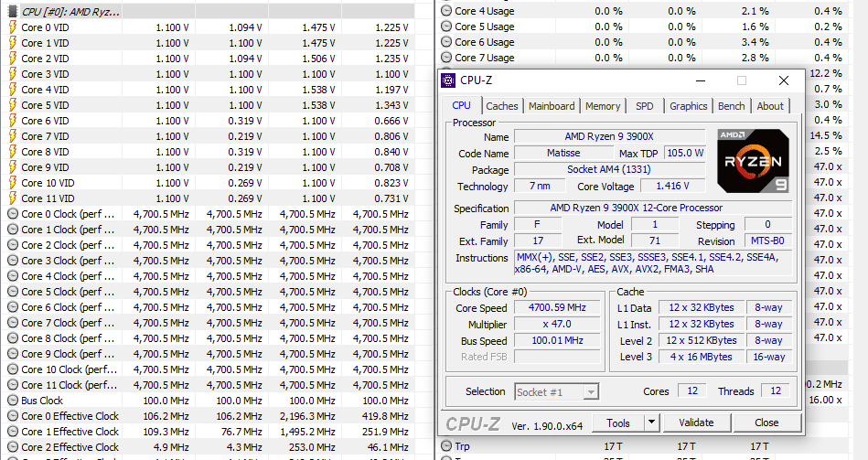Open the Graphics tab
Screen dimensions: 868x460
(688, 106)
